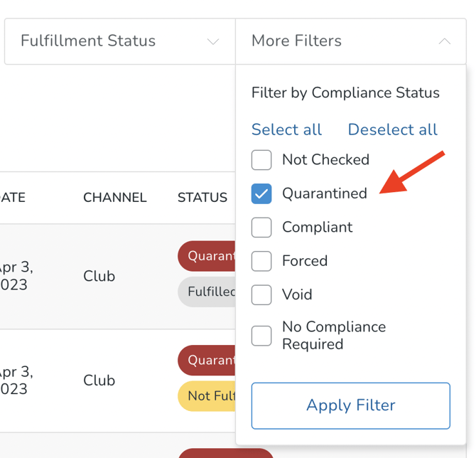Select the Void checkbox
Image resolution: width=476 pixels, height=458 pixels.
pos(261,294)
